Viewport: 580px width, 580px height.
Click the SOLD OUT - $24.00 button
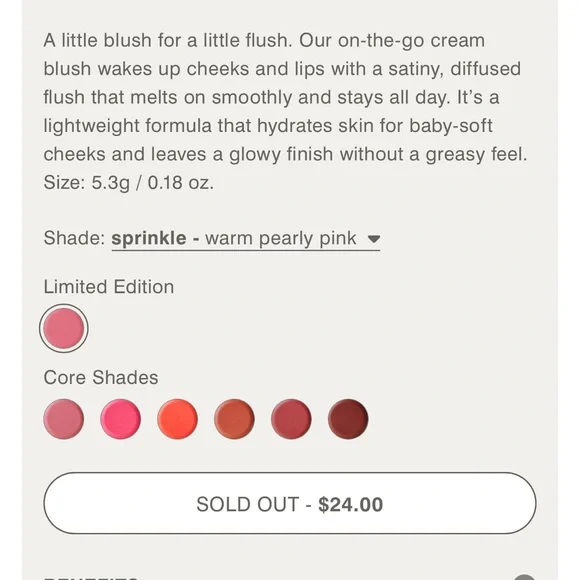coord(290,503)
